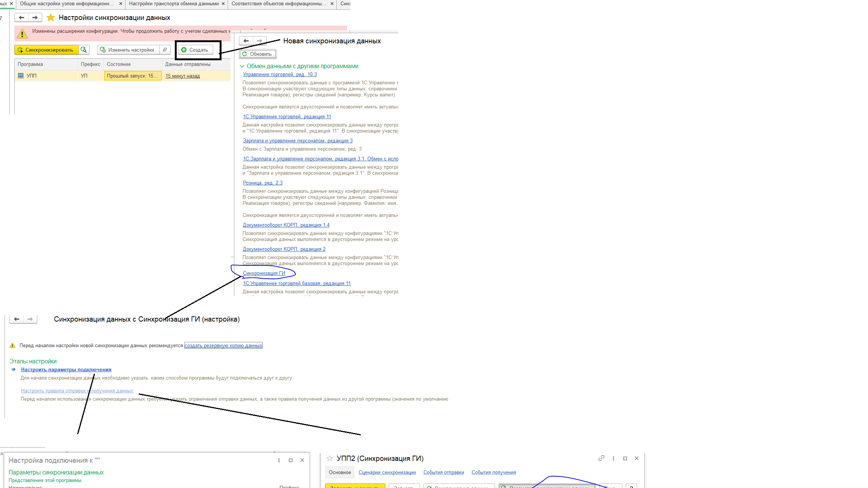Click the sync magnifier icon beside Синхронизировать
Image resolution: width=868 pixels, height=488 pixels.
point(84,50)
